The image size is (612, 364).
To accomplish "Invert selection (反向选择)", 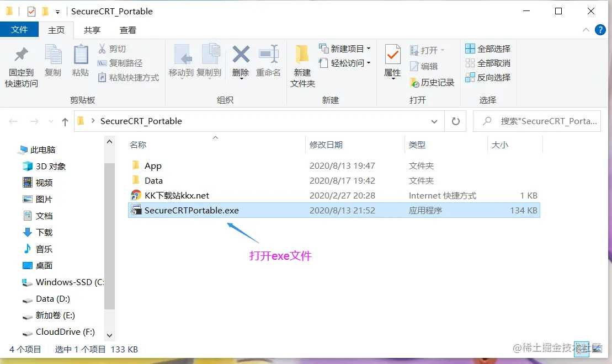I will (x=488, y=78).
